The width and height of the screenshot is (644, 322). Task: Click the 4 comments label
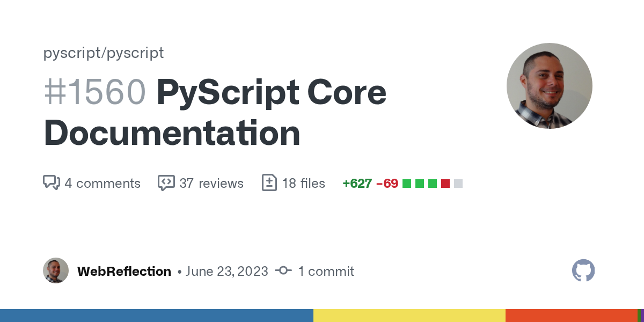103,184
